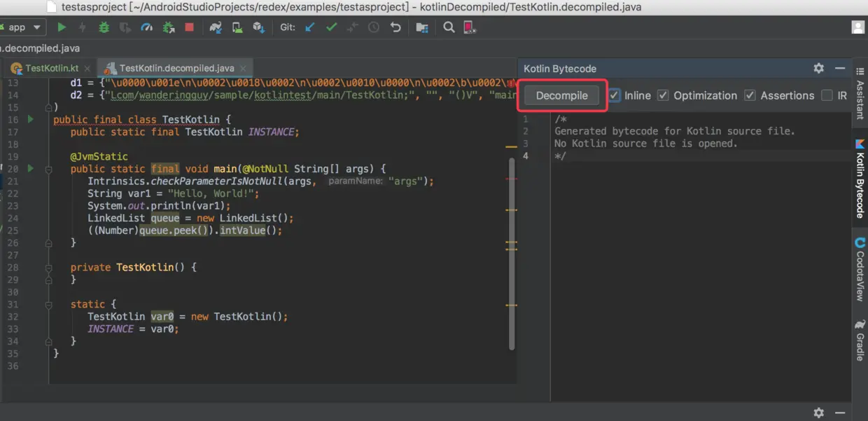868x421 pixels.
Task: Stop the app using the red square icon
Action: pyautogui.click(x=189, y=27)
